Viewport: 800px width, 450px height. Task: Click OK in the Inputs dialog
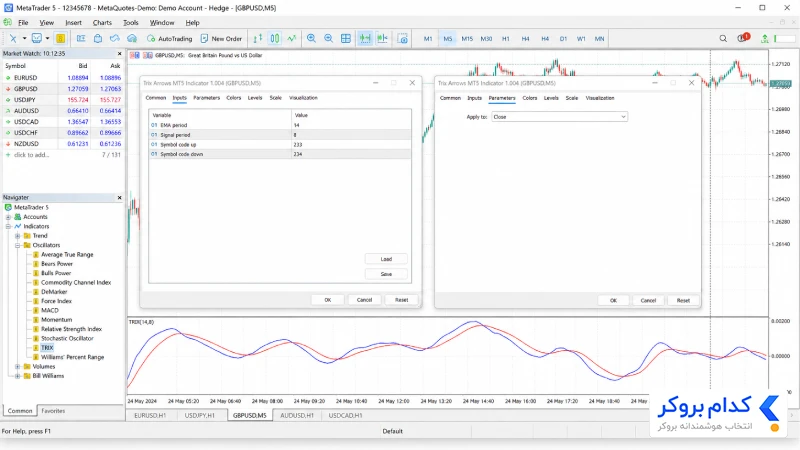(328, 300)
